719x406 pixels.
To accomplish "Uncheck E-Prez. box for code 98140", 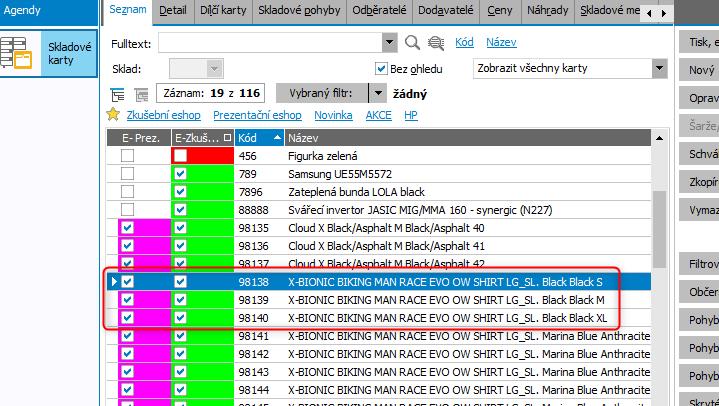I will click(x=127, y=317).
